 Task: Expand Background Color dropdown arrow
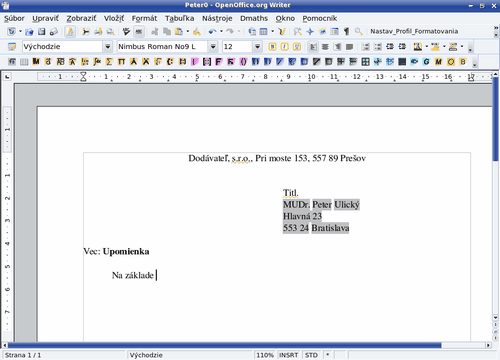(x=462, y=47)
